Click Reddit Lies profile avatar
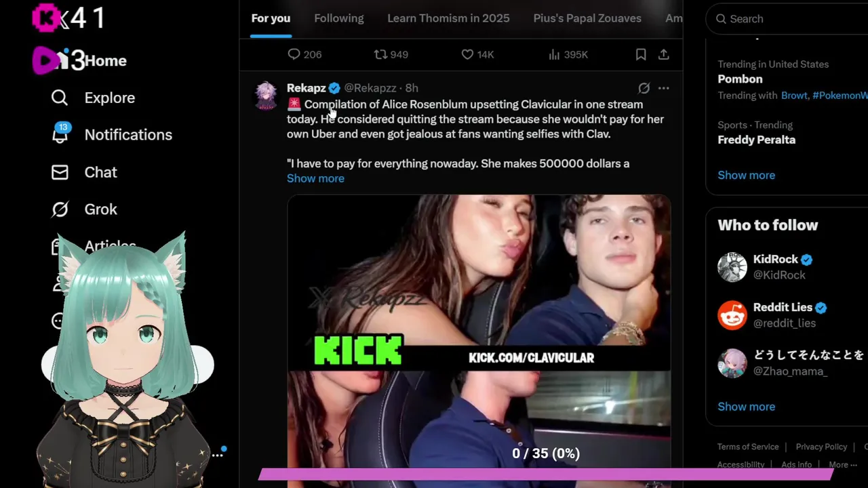The width and height of the screenshot is (868, 488). [x=732, y=315]
